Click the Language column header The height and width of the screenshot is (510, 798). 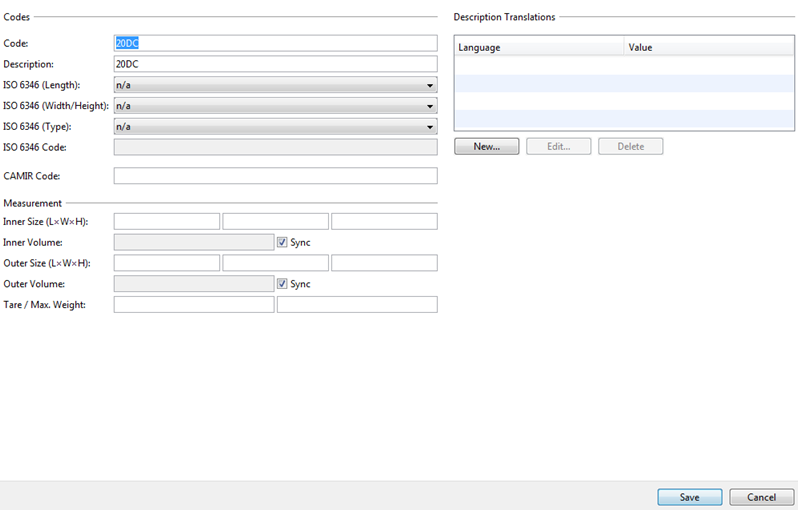click(x=538, y=47)
